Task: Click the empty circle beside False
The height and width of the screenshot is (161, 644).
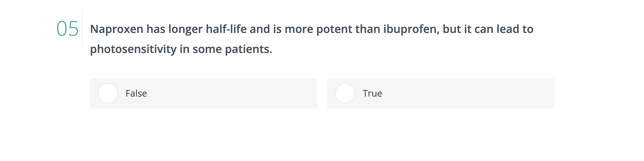Action: pyautogui.click(x=108, y=93)
